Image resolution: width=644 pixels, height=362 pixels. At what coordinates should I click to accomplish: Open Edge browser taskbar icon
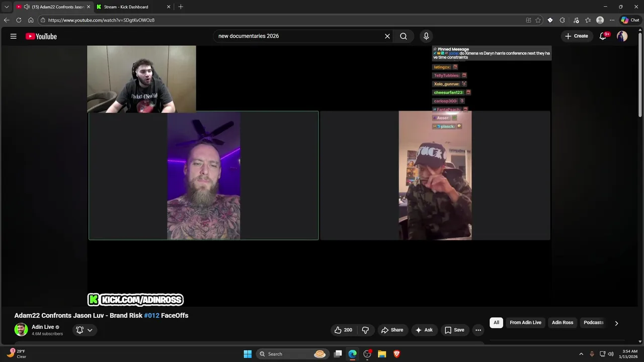tap(353, 354)
